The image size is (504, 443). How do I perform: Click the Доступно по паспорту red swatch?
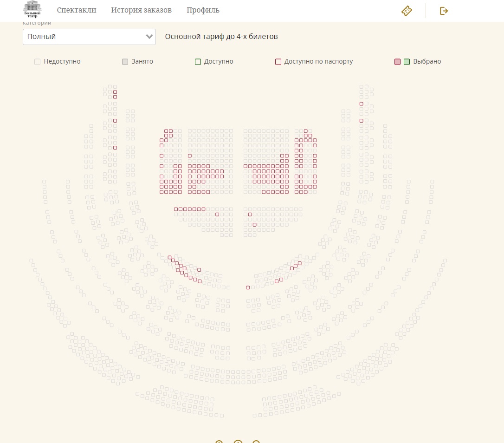(x=278, y=62)
